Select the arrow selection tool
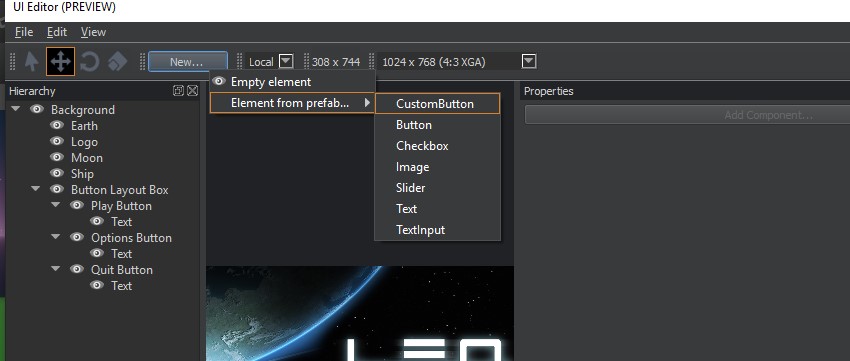 [31, 61]
